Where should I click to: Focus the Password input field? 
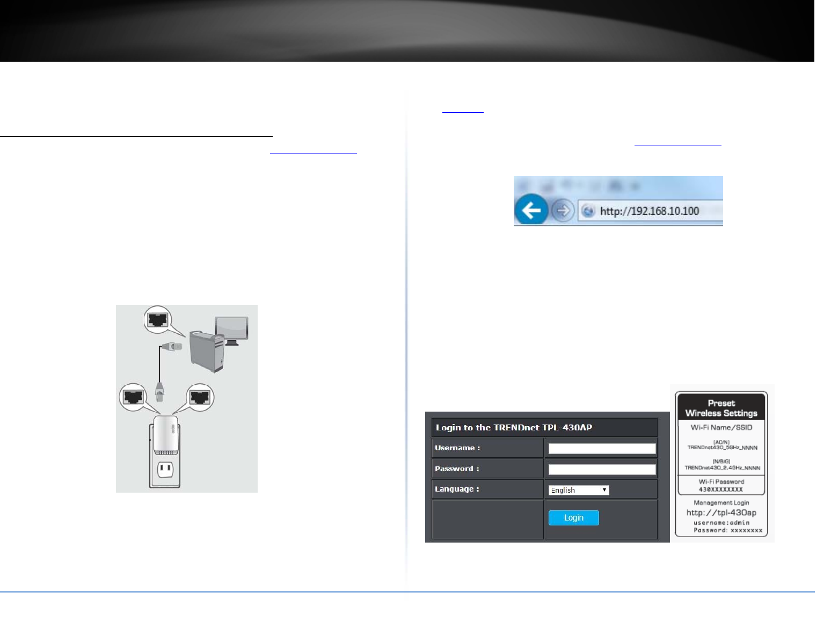602,470
